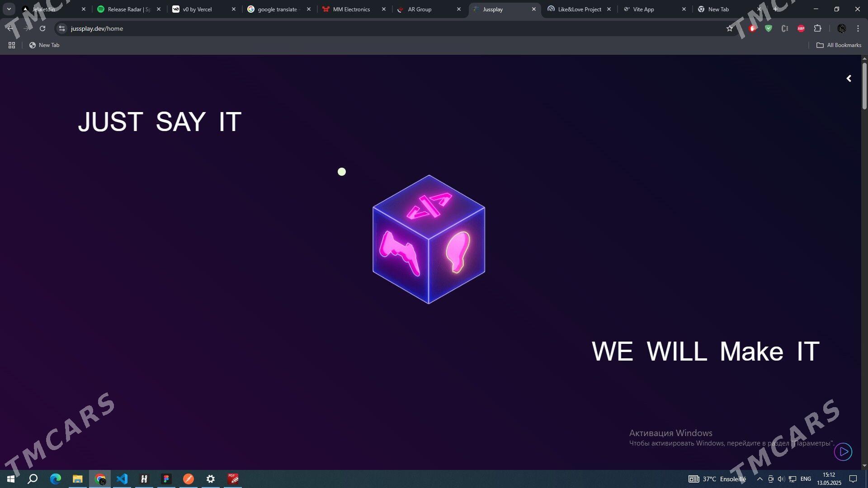Viewport: 868px width, 488px height.
Task: Click the bookmark star icon
Action: click(729, 28)
